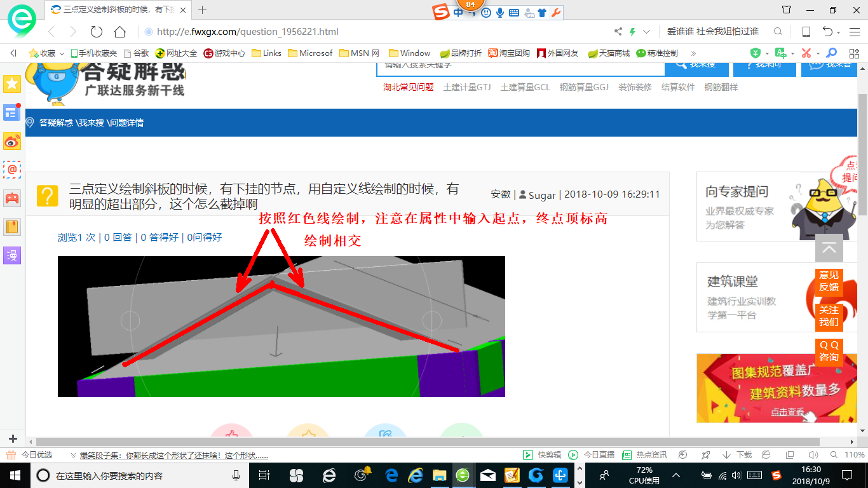Image resolution: width=868 pixels, height=488 pixels.
Task: Click the red scissors screenshot icon
Action: pos(806,53)
